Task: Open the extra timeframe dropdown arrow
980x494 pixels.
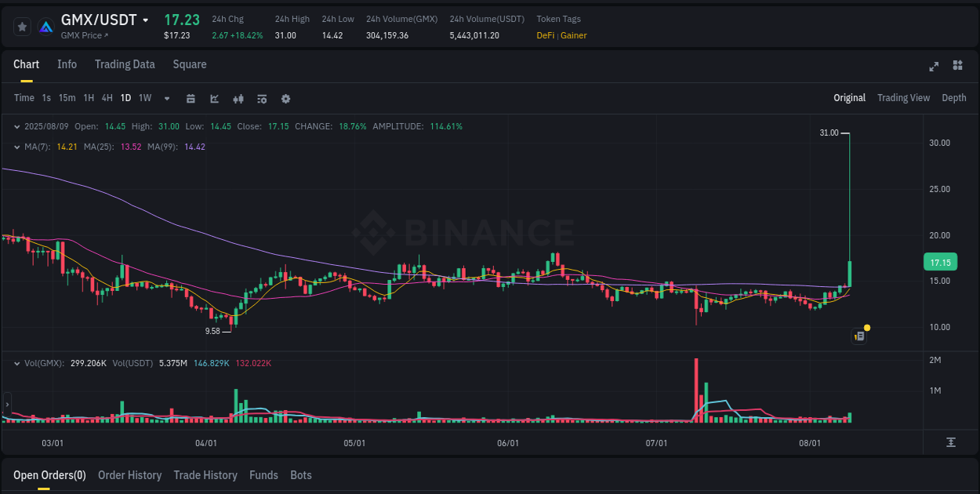Action: click(165, 99)
